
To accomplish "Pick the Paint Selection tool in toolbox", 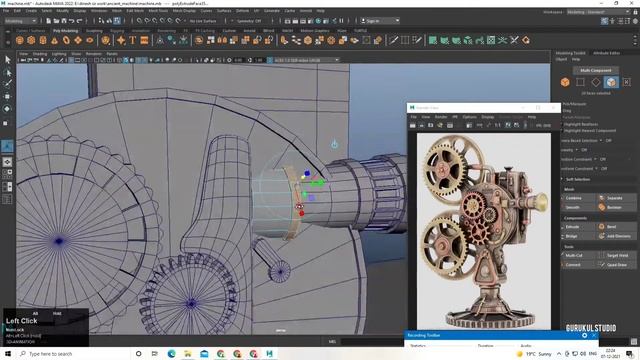I will [7, 84].
